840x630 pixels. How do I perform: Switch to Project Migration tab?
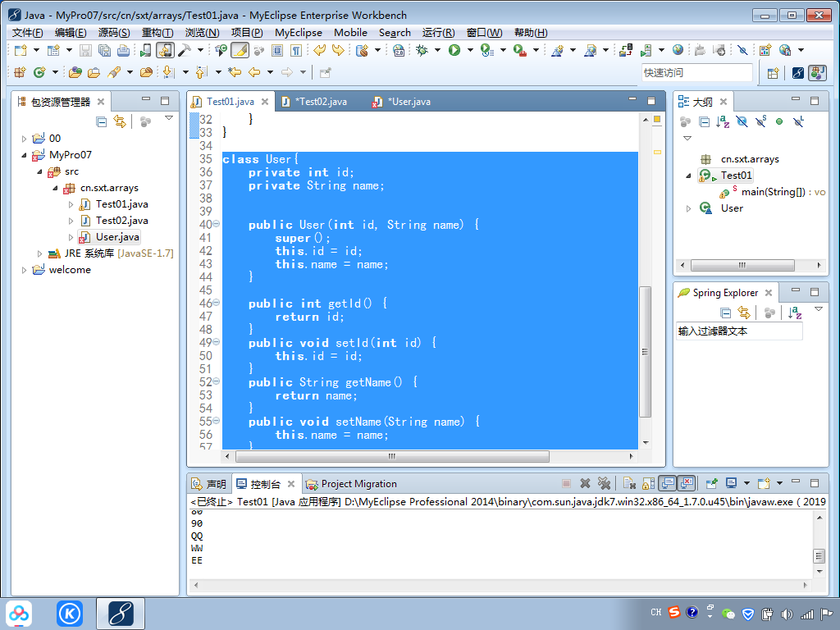click(351, 484)
